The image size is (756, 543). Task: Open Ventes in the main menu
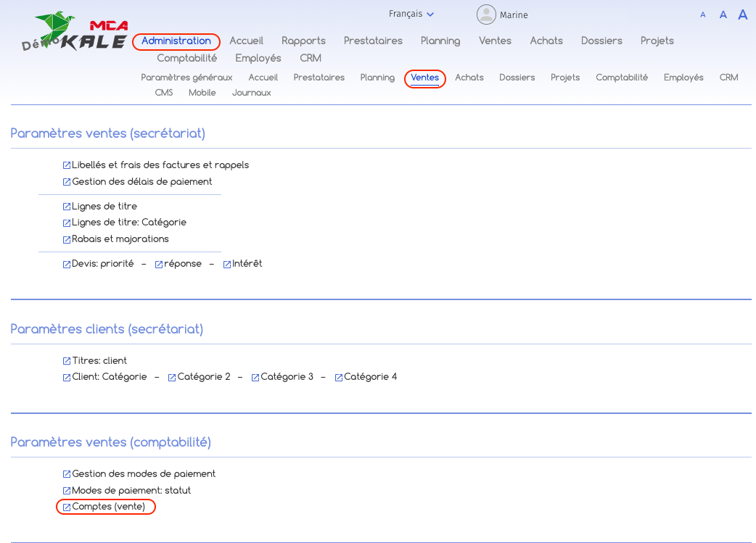(495, 41)
